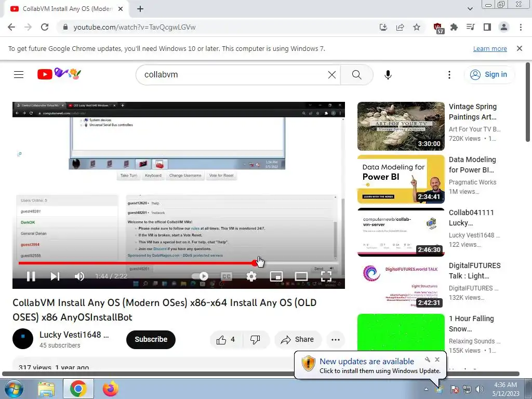Viewport: 532px width, 399px height.
Task: Seek on the red video progress bar
Action: click(179, 263)
